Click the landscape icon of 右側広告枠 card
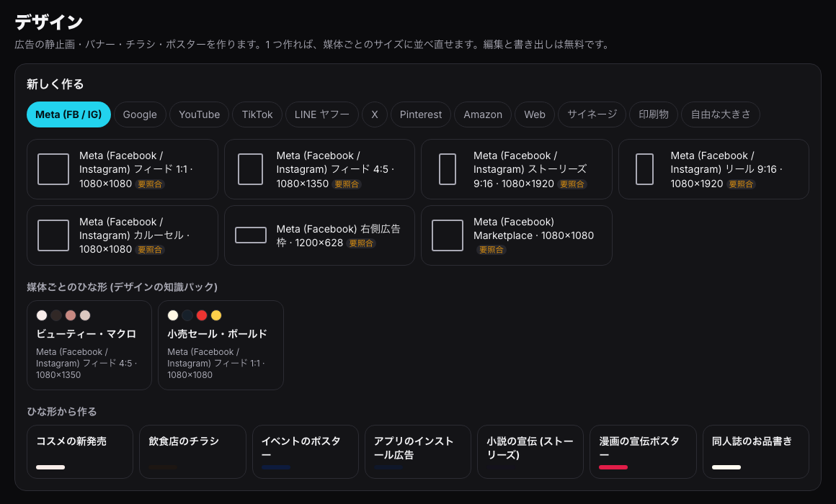The width and height of the screenshot is (836, 504). click(x=251, y=235)
